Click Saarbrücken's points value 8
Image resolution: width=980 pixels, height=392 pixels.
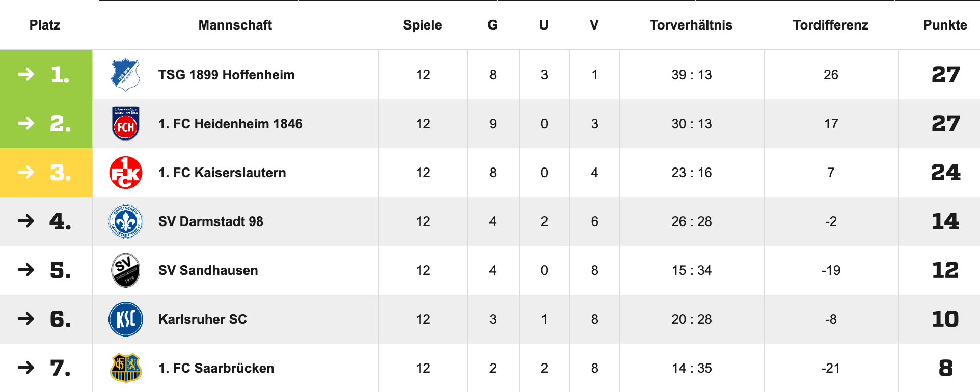pyautogui.click(x=945, y=368)
